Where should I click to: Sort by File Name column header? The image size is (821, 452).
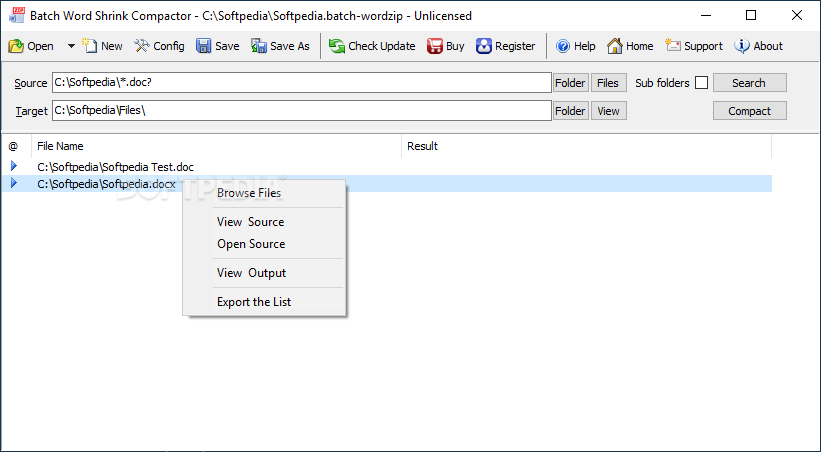point(216,146)
